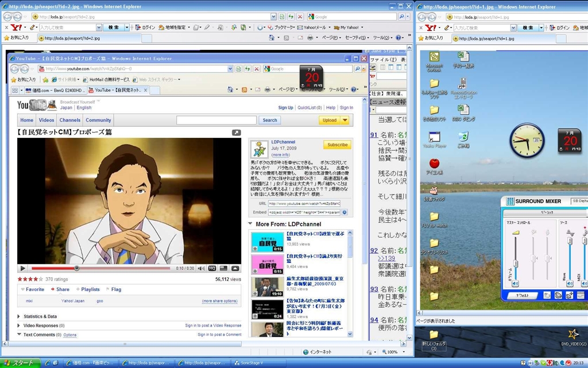Click the Back button of loda.jp id=2 window
The height and width of the screenshot is (368, 588).
point(8,17)
